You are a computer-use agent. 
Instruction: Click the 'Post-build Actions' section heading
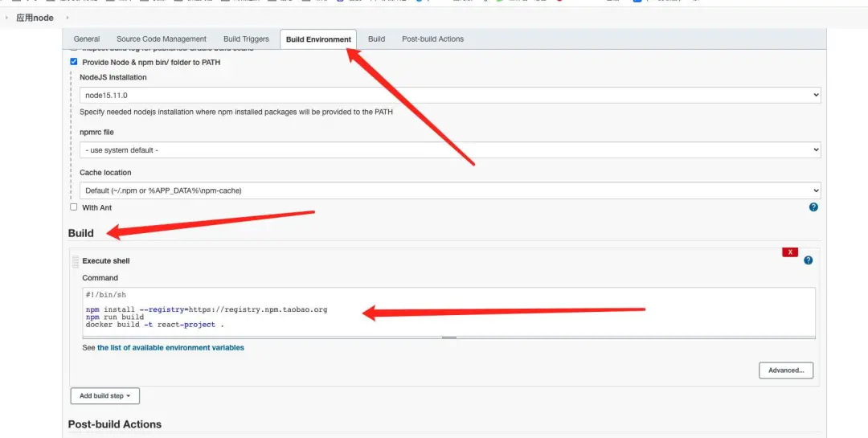click(115, 424)
